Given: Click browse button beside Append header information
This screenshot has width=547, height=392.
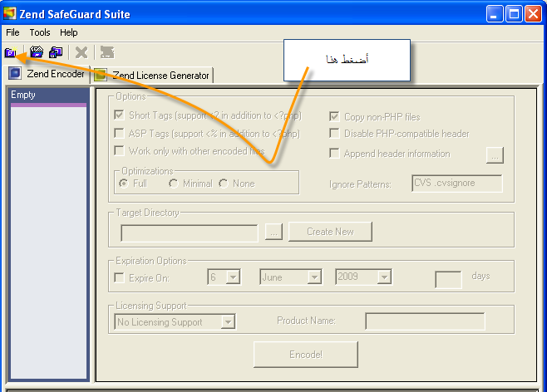Looking at the screenshot, I should [x=495, y=155].
